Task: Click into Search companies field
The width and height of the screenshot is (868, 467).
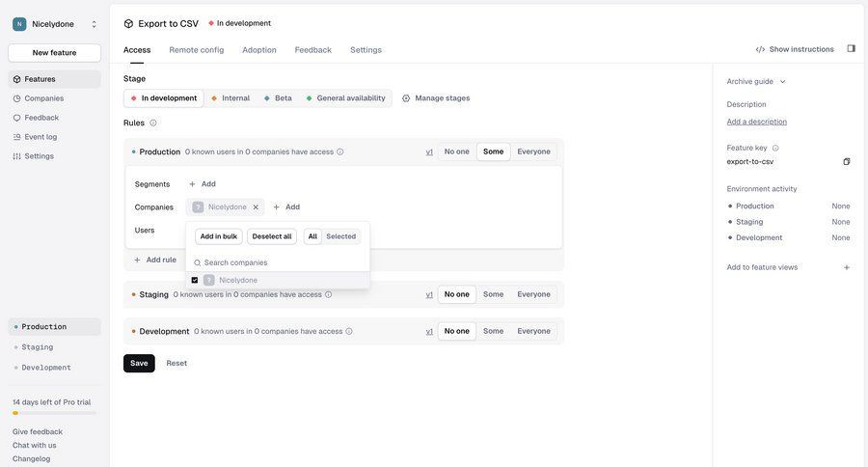Action: click(x=280, y=262)
